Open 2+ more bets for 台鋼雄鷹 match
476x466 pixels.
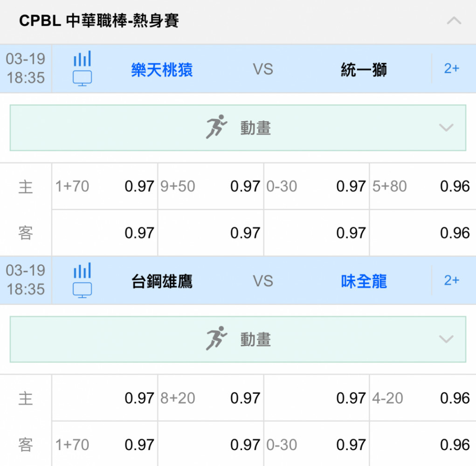451,281
